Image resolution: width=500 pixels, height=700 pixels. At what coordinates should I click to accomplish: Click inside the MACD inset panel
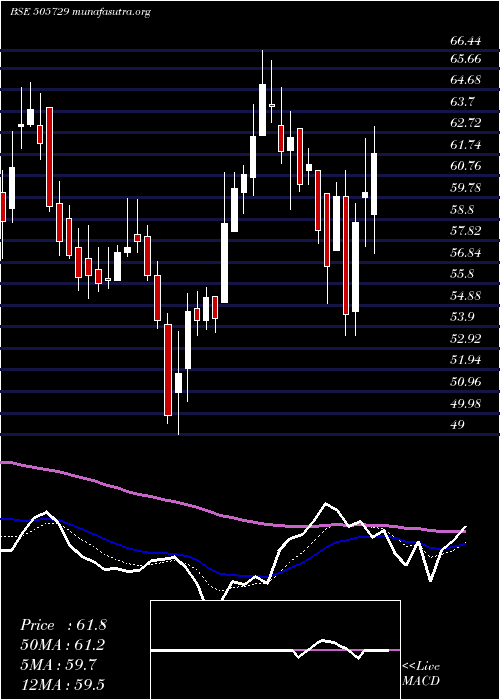click(275, 650)
